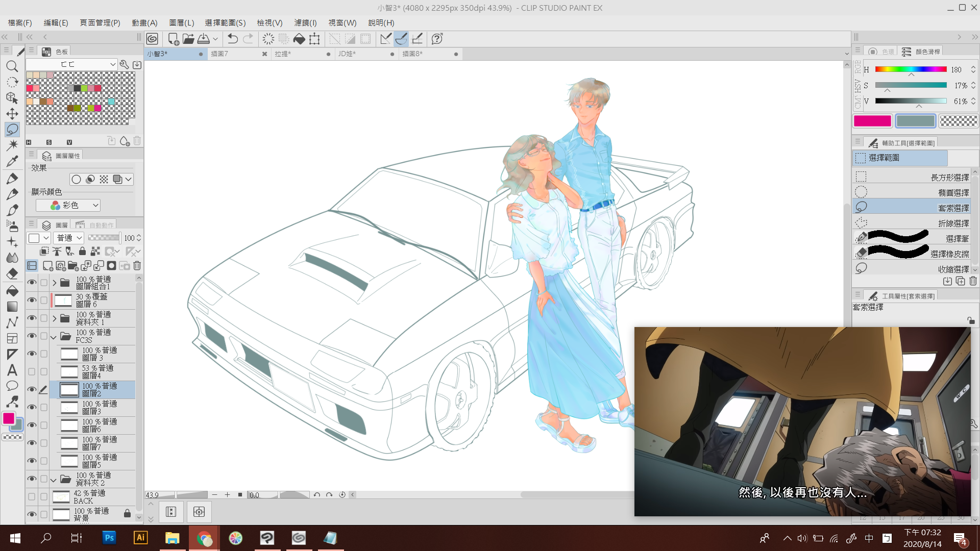Select the Balloon tool
The width and height of the screenshot is (980, 551).
pos(12,386)
